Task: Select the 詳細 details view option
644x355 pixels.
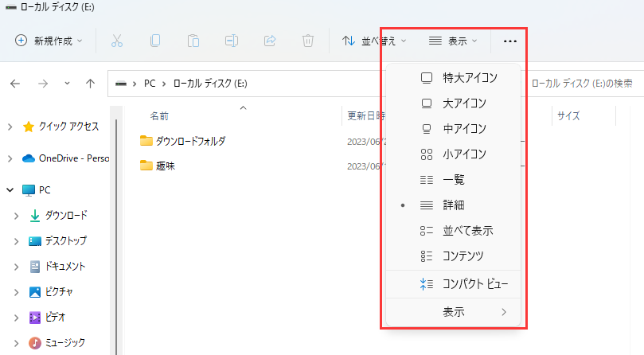Action: pos(454,205)
